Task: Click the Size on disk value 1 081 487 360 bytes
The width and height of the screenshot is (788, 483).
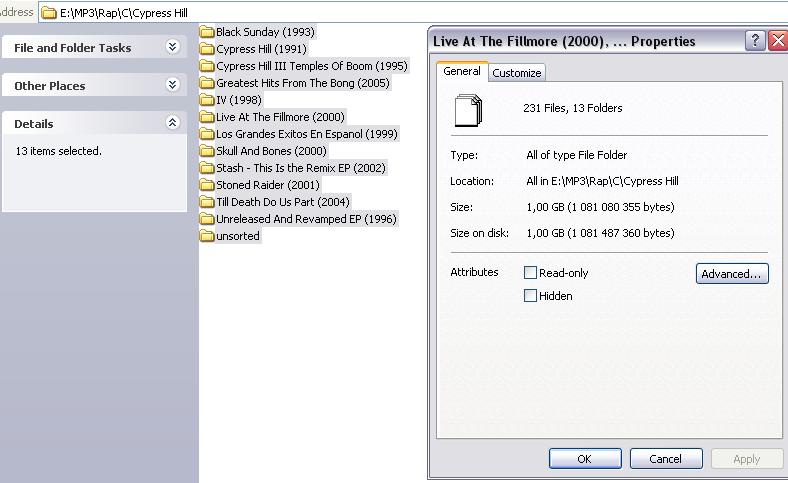Action: click(x=601, y=233)
